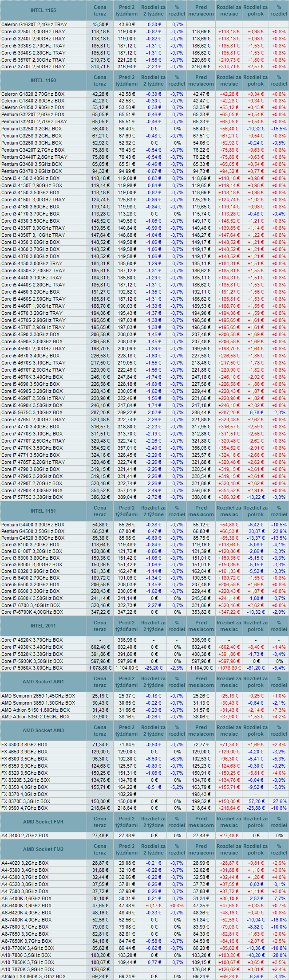The image size is (289, 980).
Task: Click the AMD Socket FM2 header
Action: tap(43, 849)
